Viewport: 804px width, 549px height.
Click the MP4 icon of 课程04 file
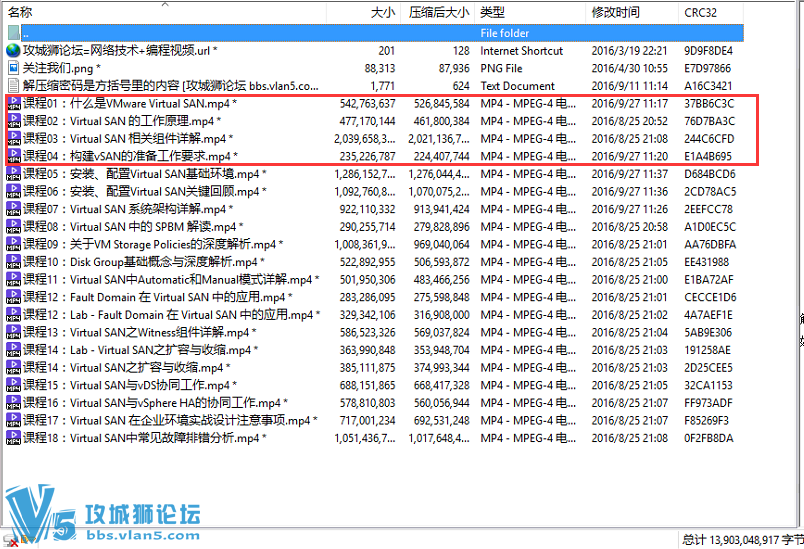point(13,156)
